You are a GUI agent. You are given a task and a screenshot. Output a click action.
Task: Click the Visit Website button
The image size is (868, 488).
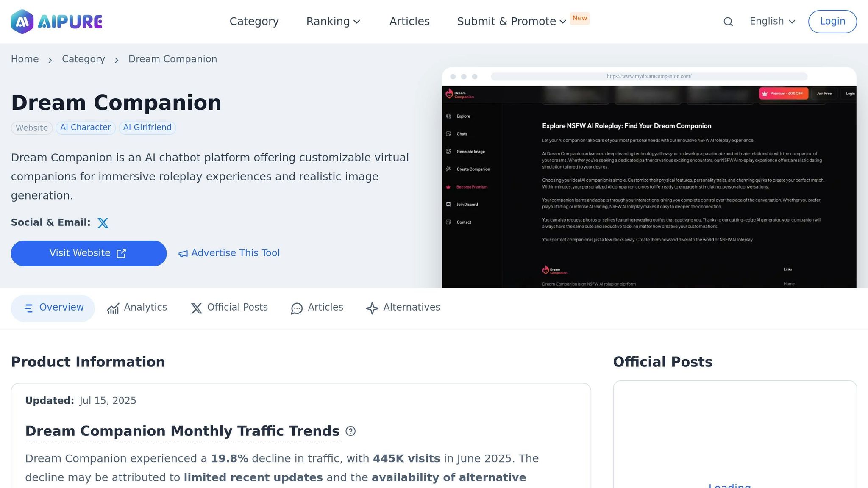[89, 253]
